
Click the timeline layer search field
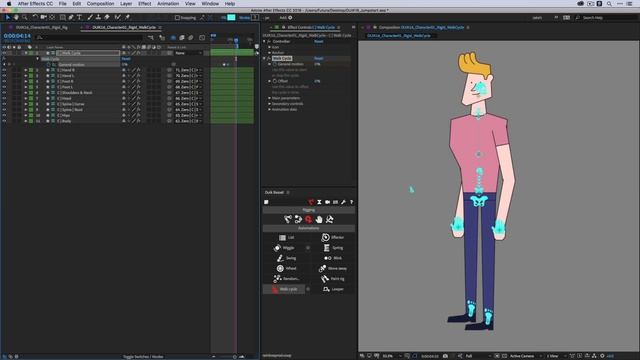pos(90,38)
